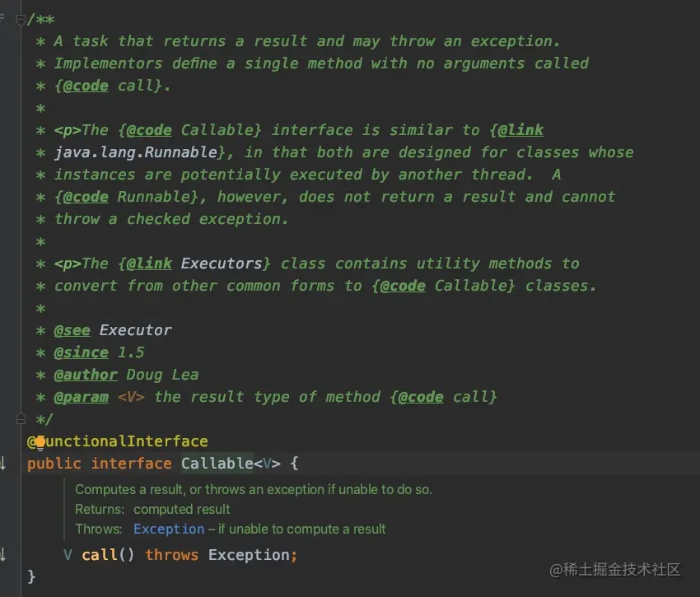700x597 pixels.
Task: Click the @param tag in the Javadoc
Action: tap(81, 397)
